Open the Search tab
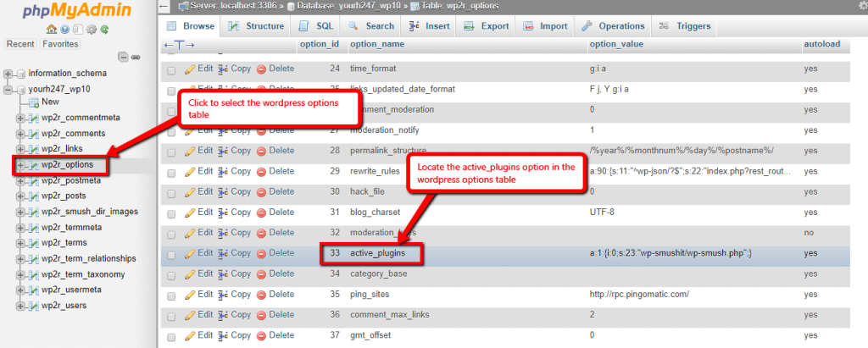Screen dimensions: 868x348 pyautogui.click(x=371, y=26)
